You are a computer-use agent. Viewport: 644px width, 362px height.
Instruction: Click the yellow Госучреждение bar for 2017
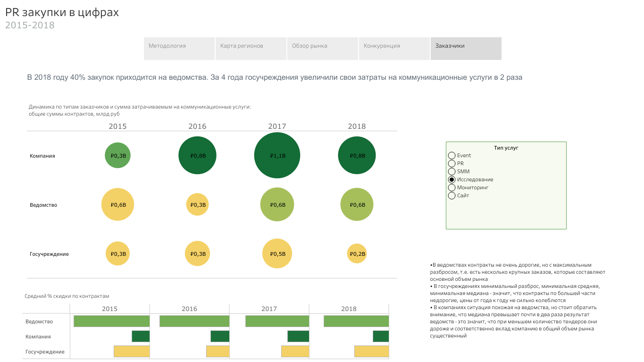click(x=295, y=352)
